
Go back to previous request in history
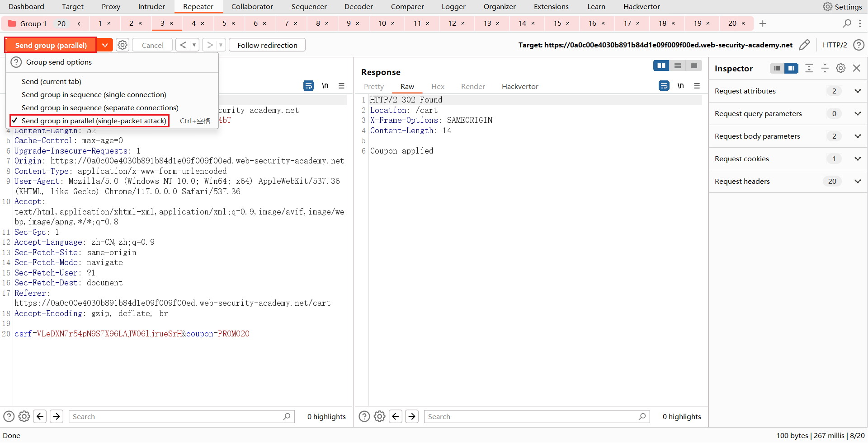tap(183, 45)
